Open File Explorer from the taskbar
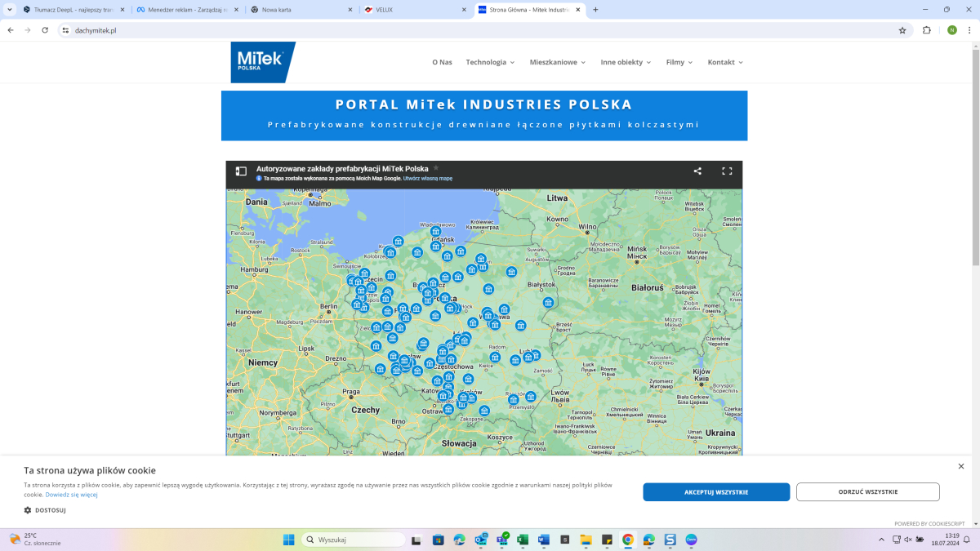The image size is (980, 551). pyautogui.click(x=586, y=540)
